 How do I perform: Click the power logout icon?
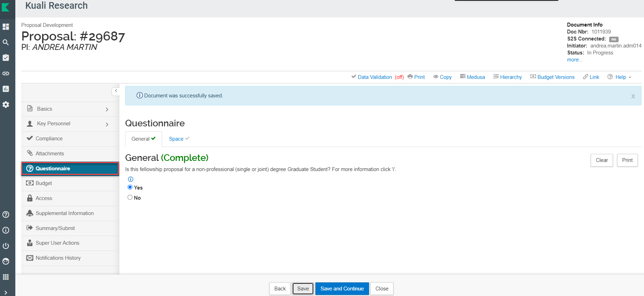pyautogui.click(x=6, y=246)
